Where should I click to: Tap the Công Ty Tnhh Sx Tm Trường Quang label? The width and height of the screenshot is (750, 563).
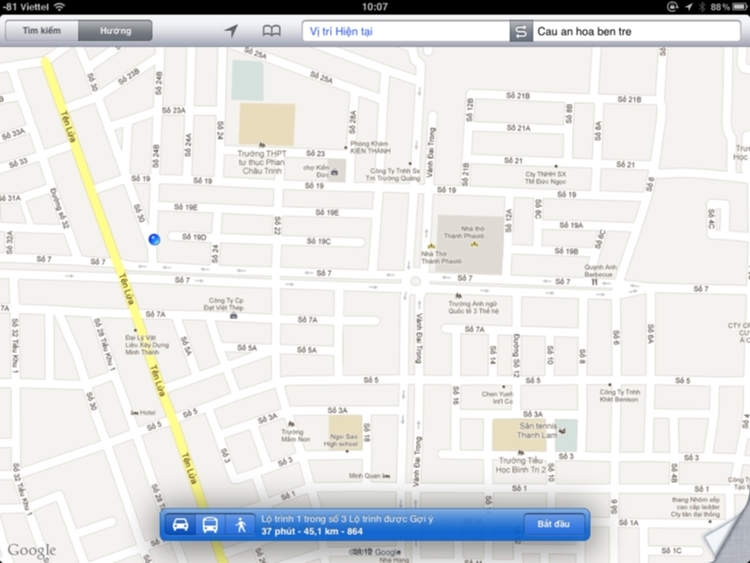(393, 175)
